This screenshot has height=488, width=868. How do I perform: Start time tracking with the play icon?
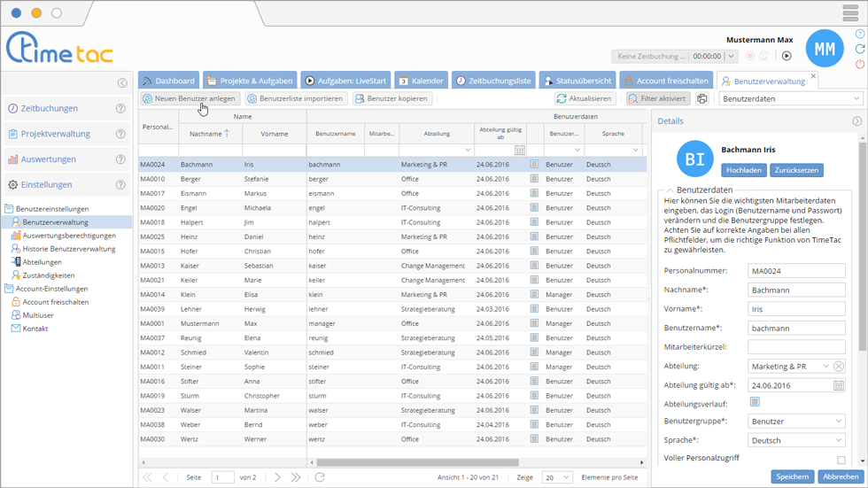[786, 56]
